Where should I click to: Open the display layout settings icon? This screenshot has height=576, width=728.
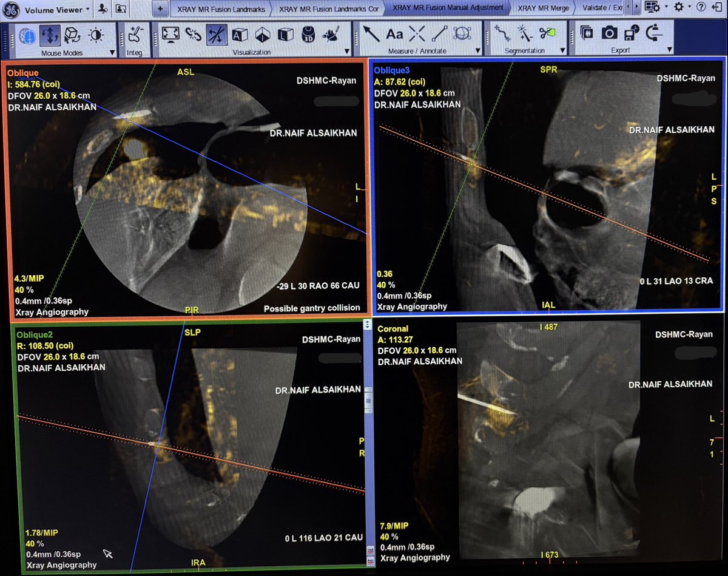[652, 7]
